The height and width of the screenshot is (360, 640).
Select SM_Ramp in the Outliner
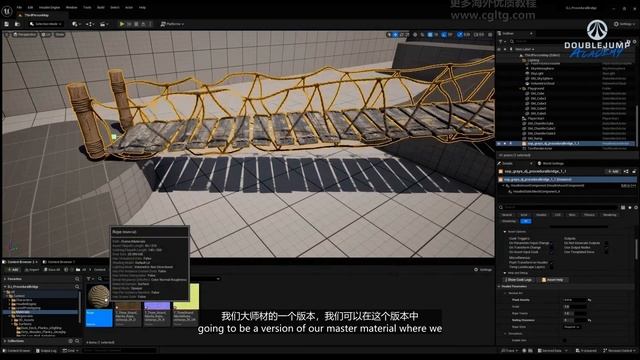tap(536, 138)
